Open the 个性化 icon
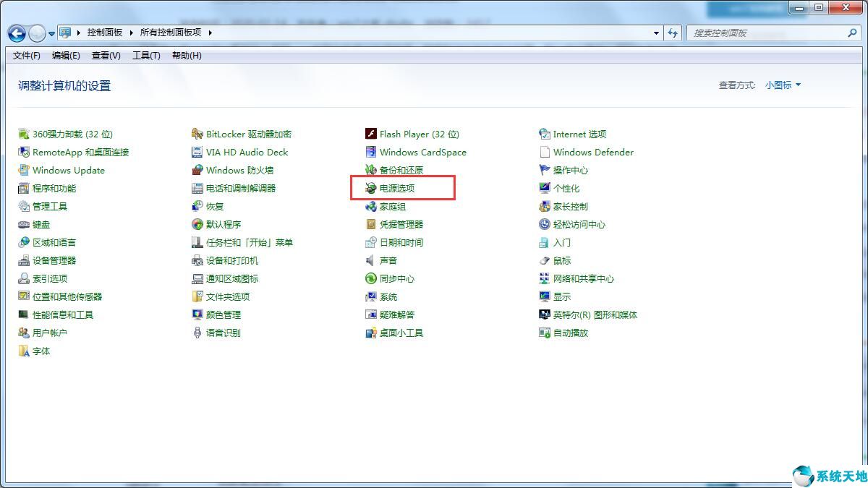868x488 pixels. 545,188
